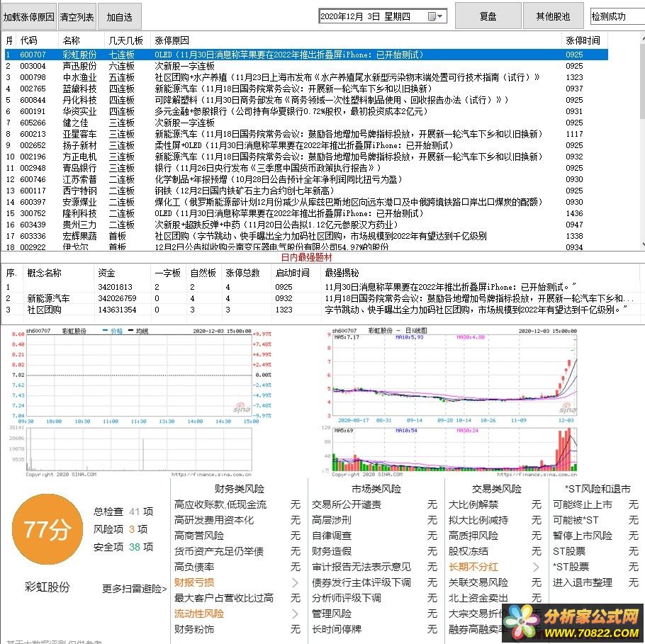Screen dimensions: 645x644
Task: Select the 健之佳 row
Action: (x=306, y=123)
